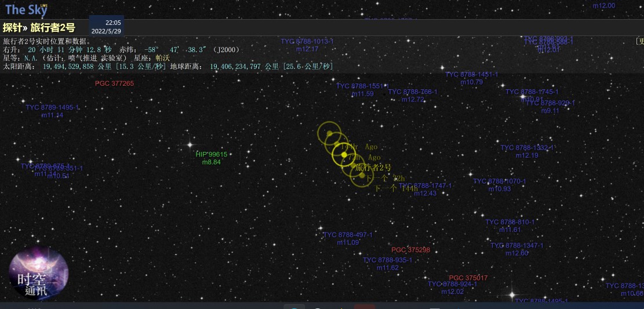The image size is (644, 309).
Task: Select the TYC 8789-1495-1 star label
Action: 52,107
